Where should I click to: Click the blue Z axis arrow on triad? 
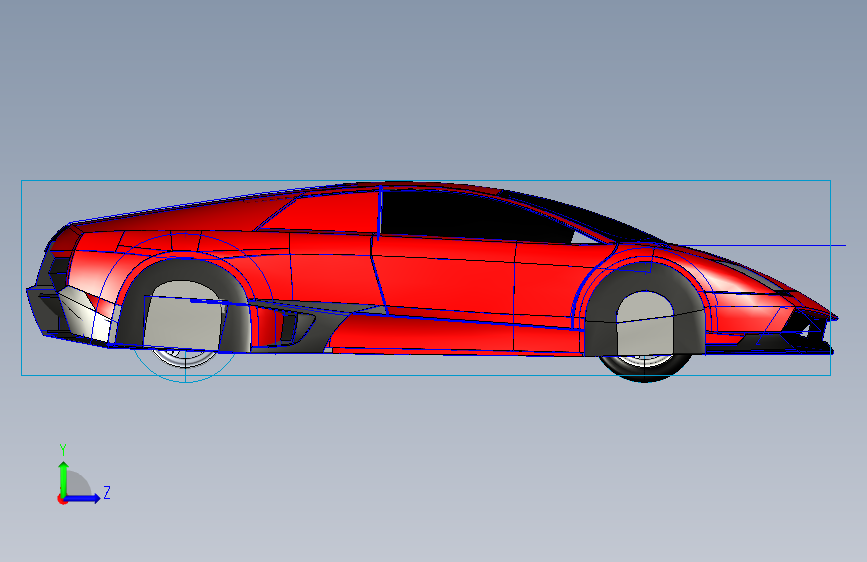83,498
